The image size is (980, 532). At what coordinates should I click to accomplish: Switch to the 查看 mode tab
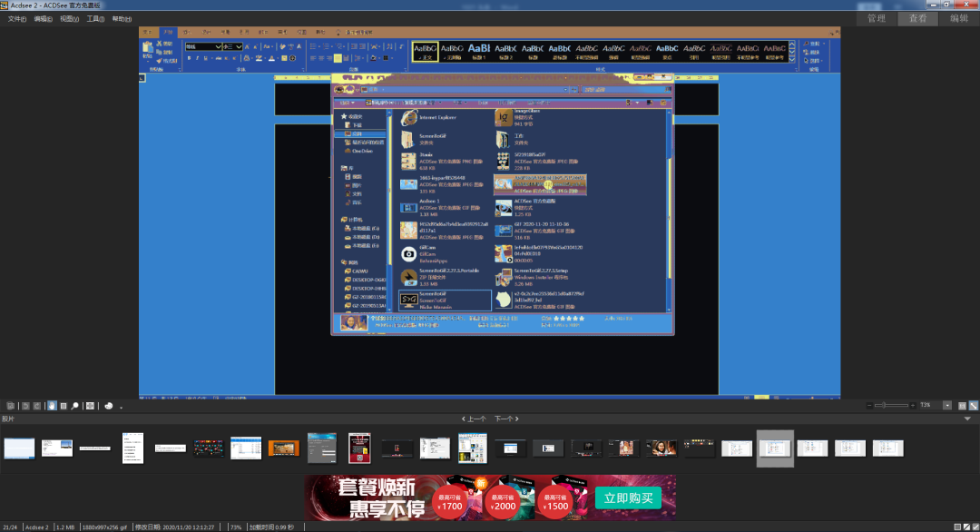[x=917, y=19]
